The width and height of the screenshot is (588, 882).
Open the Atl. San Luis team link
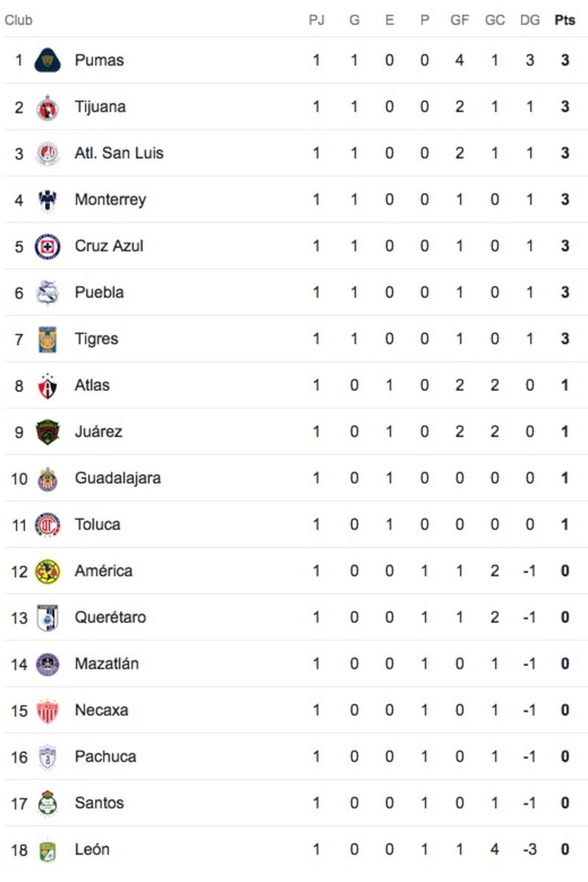[x=119, y=153]
